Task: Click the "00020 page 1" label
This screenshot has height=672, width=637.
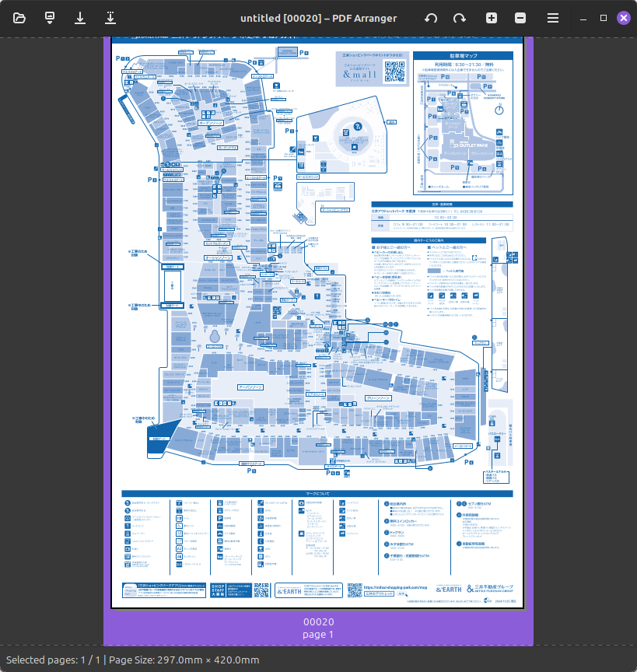Action: (318, 628)
